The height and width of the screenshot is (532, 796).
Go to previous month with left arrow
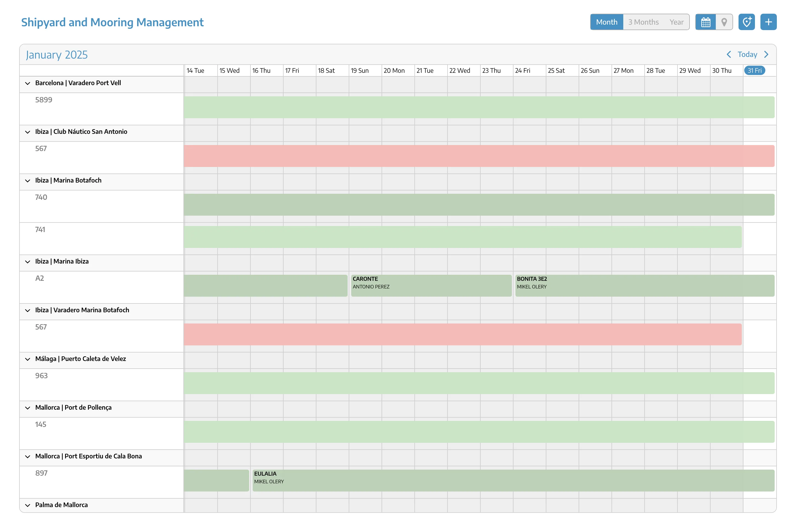[x=728, y=55]
